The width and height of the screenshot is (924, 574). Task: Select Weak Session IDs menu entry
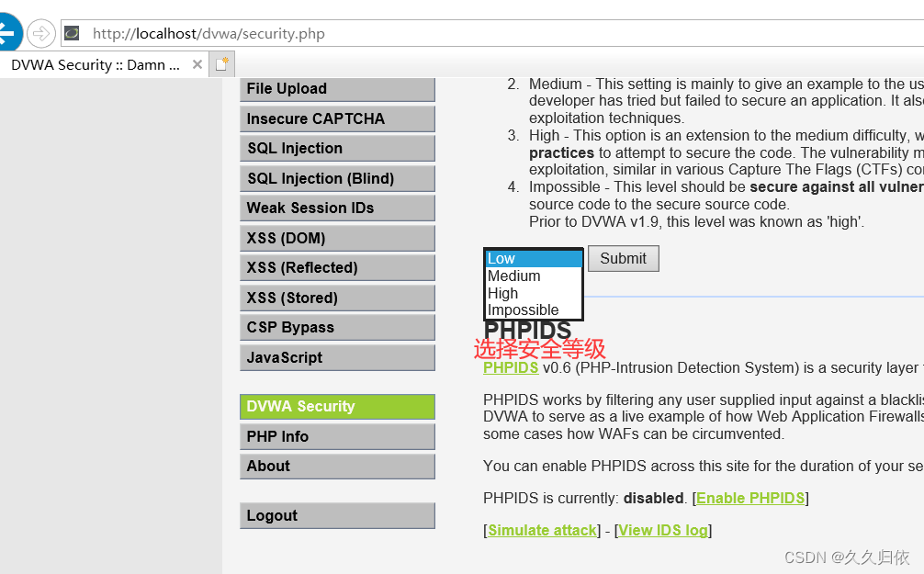click(x=337, y=208)
